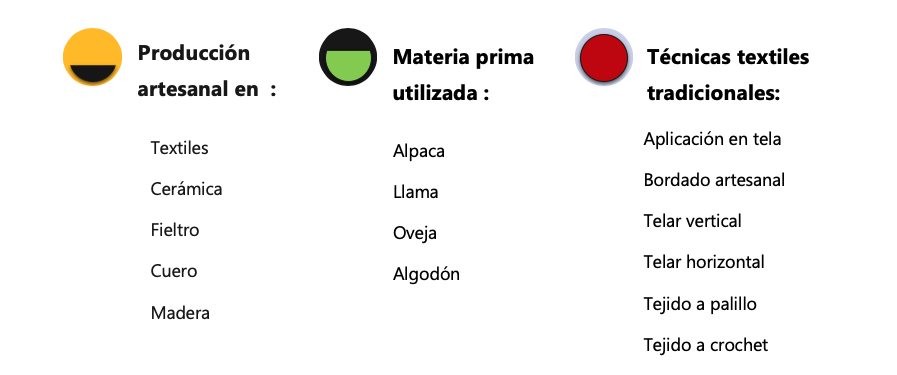Viewport: 897px width, 375px height.
Task: Click the green and black circle icon
Action: [348, 57]
